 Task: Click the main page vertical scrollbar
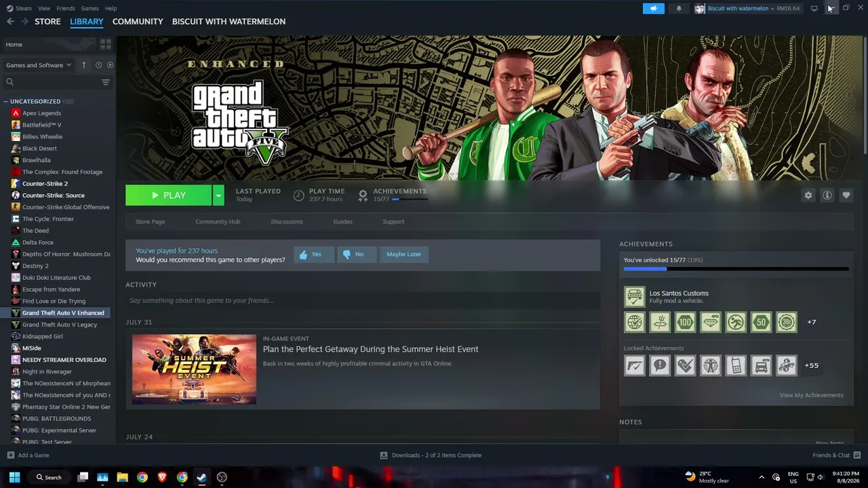[x=865, y=95]
